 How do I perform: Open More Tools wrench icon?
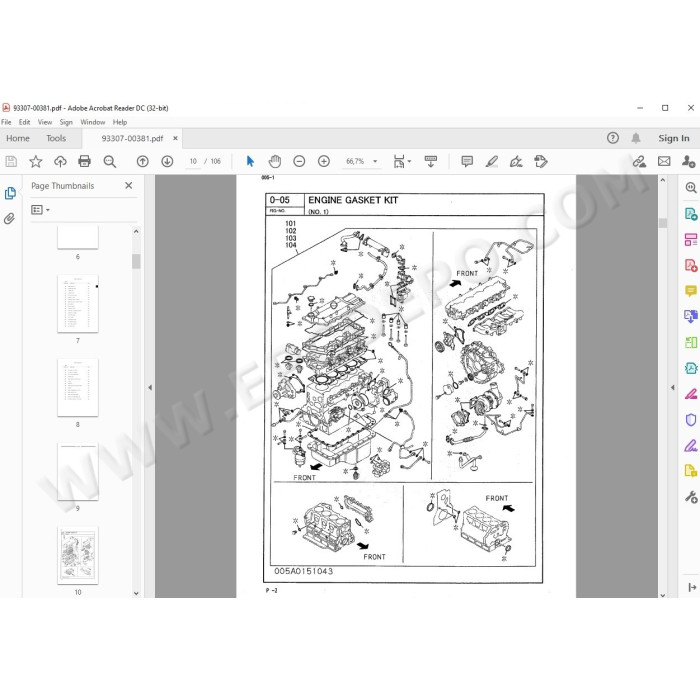click(x=691, y=497)
